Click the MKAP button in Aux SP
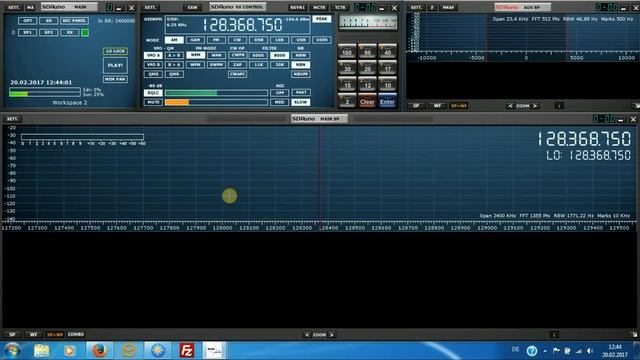 pyautogui.click(x=448, y=7)
